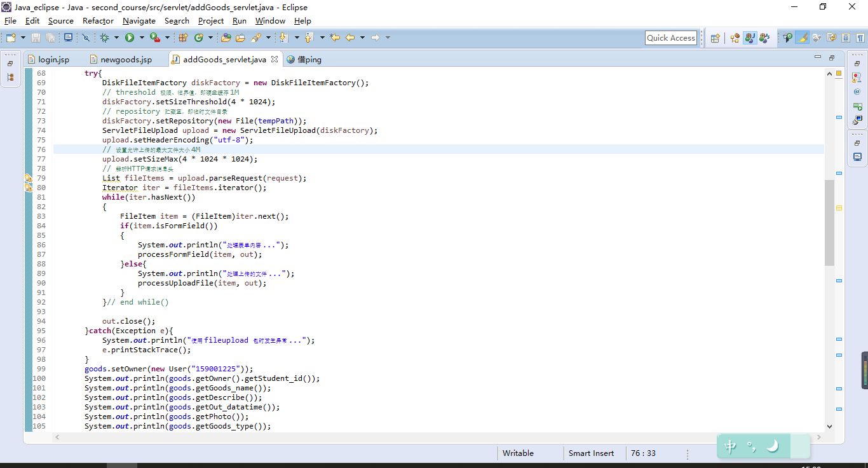Click the Smart Insert status entry
868x468 pixels.
point(592,453)
